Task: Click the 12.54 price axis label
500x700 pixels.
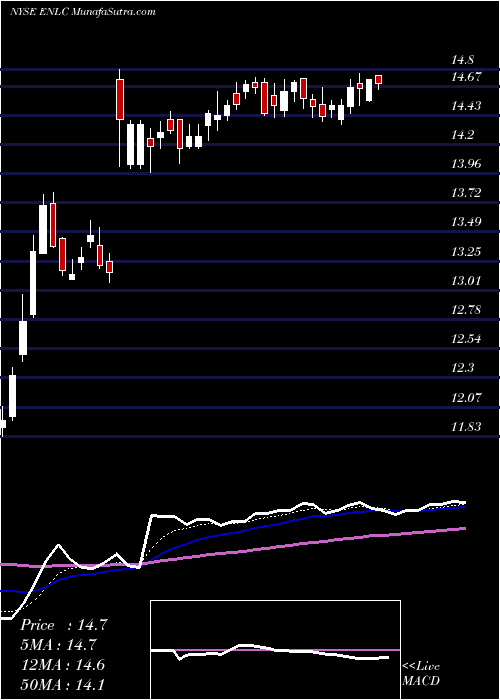Action: (467, 339)
